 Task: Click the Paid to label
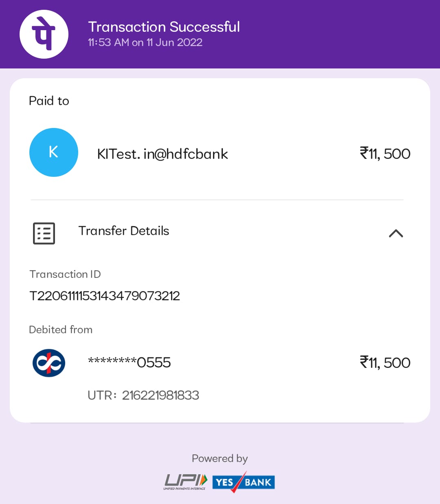[49, 101]
